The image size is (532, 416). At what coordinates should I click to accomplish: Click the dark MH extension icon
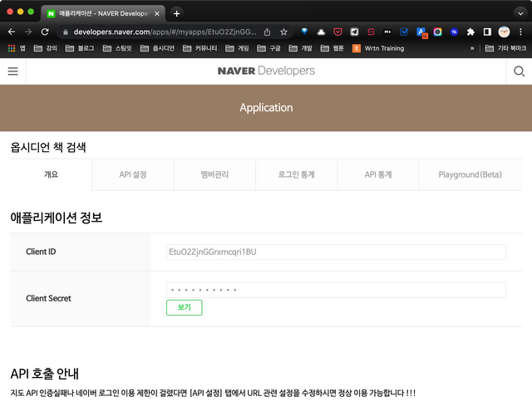click(x=387, y=32)
